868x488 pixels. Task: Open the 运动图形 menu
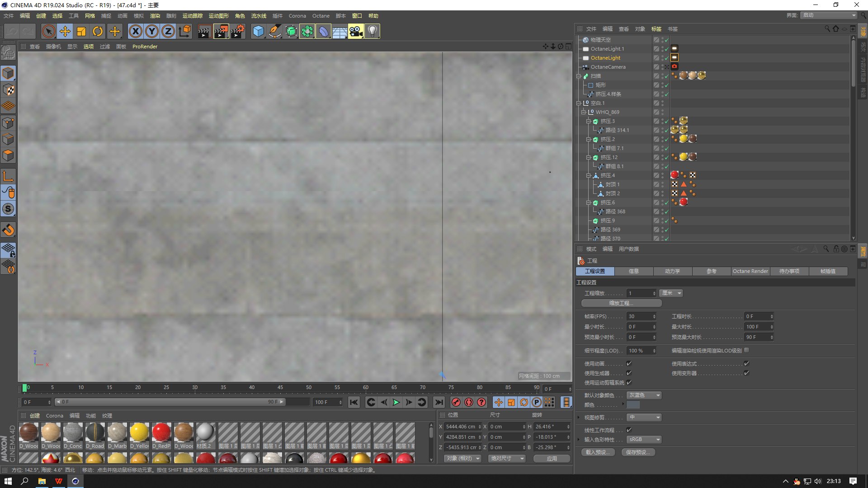(219, 16)
